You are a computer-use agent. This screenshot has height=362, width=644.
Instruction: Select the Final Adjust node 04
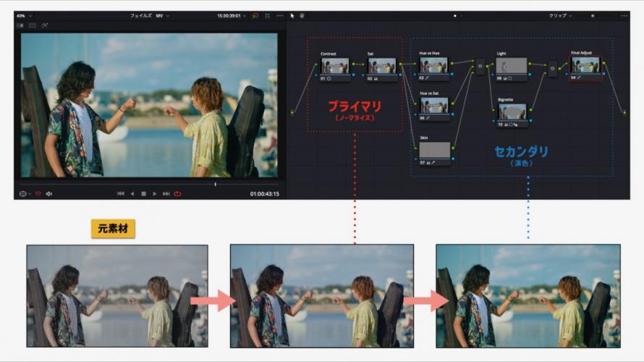(585, 68)
